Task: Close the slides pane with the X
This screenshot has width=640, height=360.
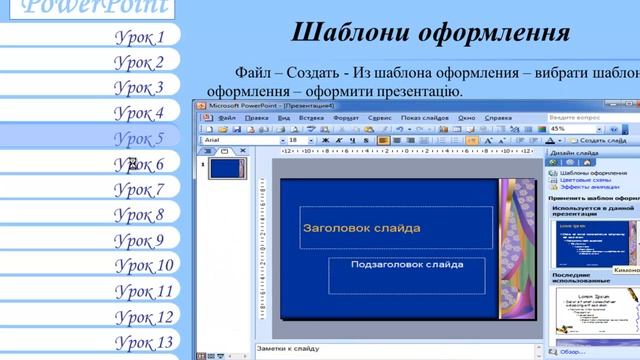Action: [x=243, y=151]
